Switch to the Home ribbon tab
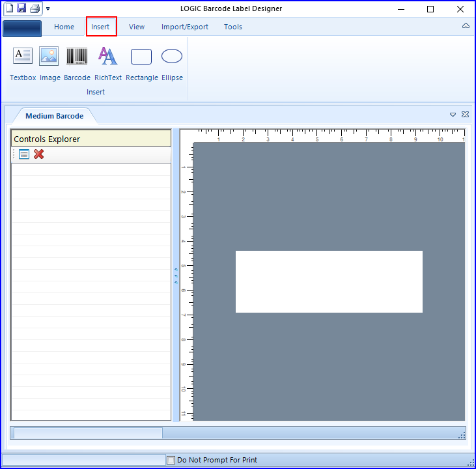Viewport: 476px width, 469px height. [x=64, y=27]
